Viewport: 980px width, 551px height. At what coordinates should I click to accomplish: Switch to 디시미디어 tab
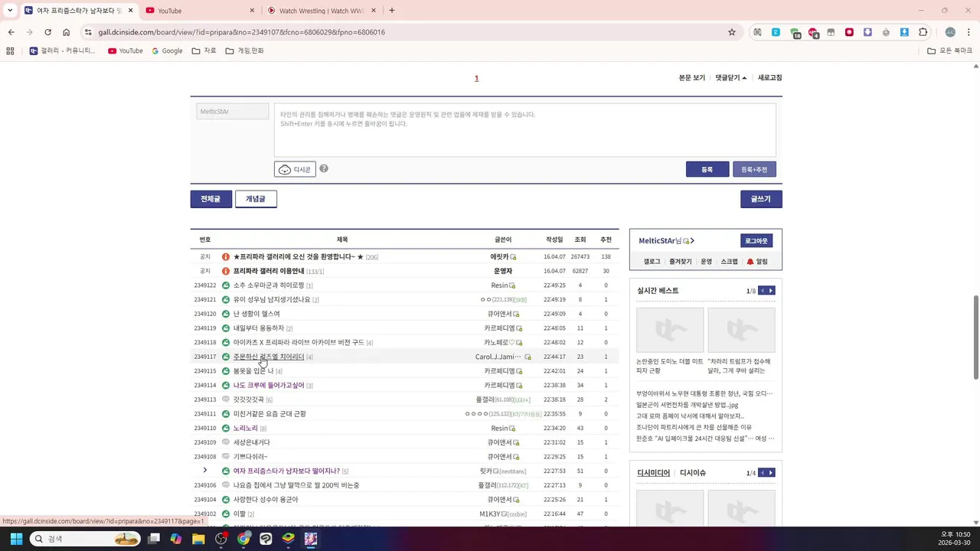(653, 473)
